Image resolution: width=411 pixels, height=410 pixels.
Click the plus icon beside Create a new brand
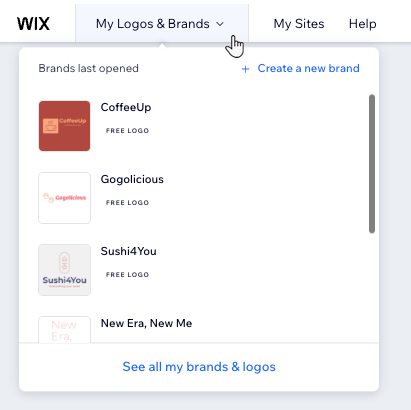(245, 69)
